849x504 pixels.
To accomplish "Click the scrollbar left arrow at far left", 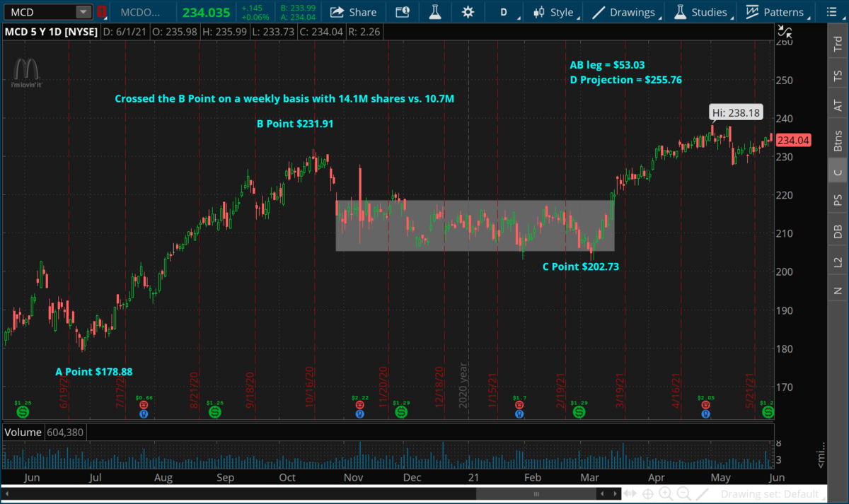I will [7, 493].
